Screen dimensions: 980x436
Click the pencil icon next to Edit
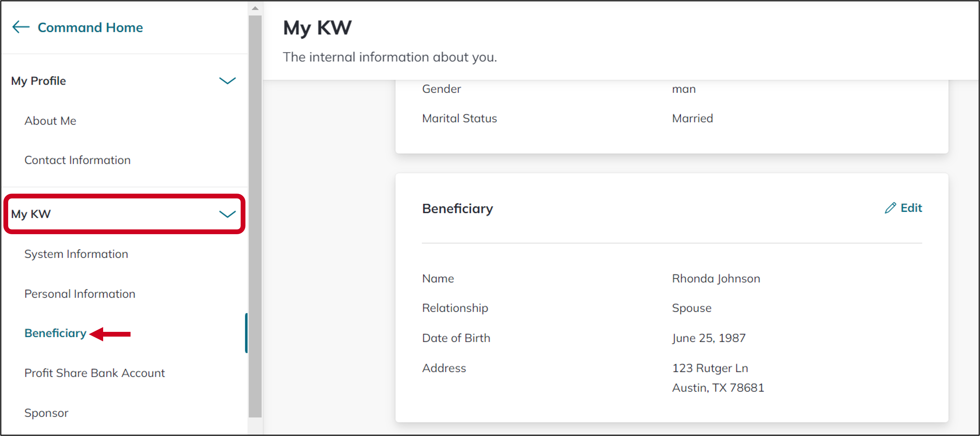coord(890,207)
